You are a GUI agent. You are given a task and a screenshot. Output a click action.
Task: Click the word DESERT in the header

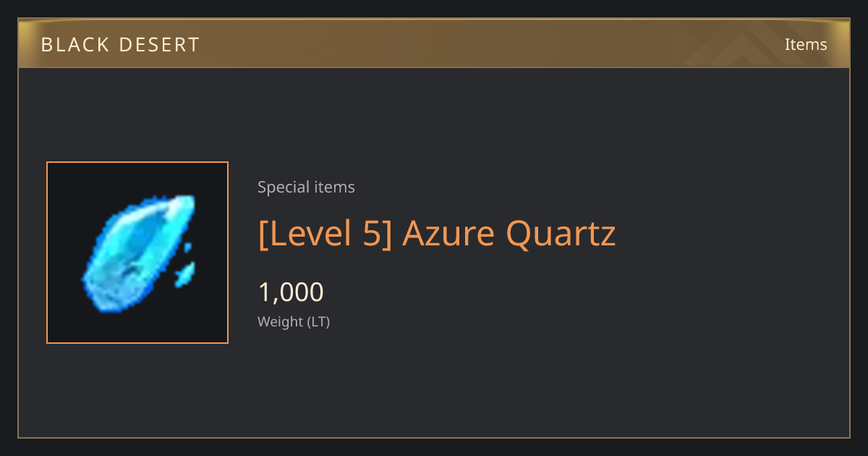pyautogui.click(x=157, y=45)
